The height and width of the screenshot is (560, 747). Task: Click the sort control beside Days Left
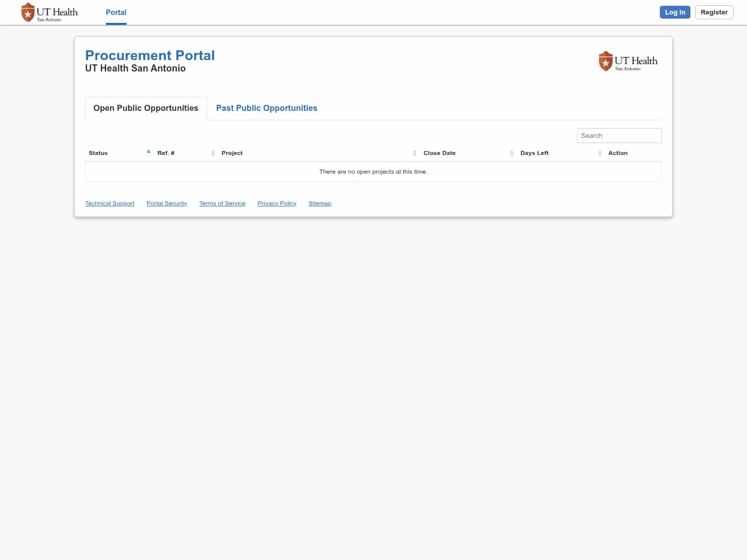(x=600, y=153)
